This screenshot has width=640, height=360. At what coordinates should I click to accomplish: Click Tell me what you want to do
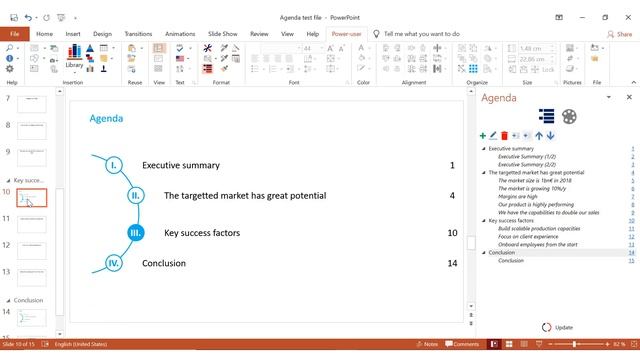click(x=421, y=34)
